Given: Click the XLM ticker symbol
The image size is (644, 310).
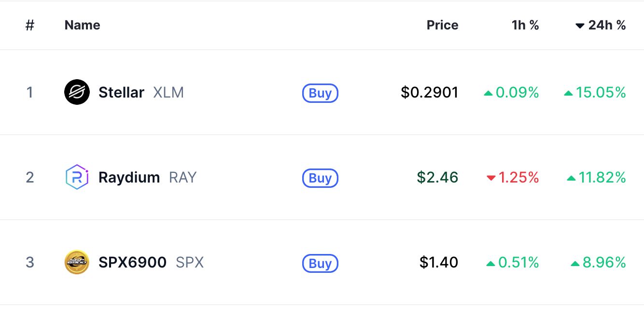Looking at the screenshot, I should pyautogui.click(x=168, y=92).
